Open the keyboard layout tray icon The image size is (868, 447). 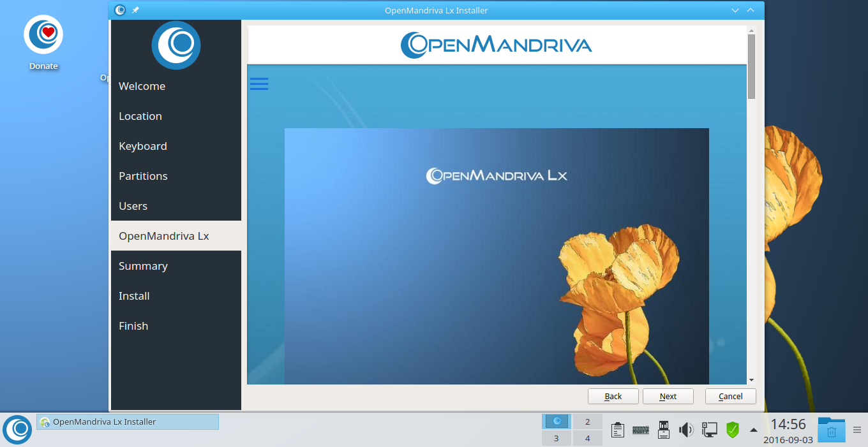click(x=641, y=430)
